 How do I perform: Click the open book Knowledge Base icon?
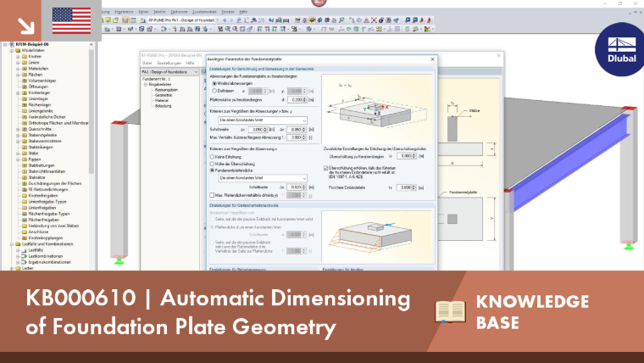(450, 311)
